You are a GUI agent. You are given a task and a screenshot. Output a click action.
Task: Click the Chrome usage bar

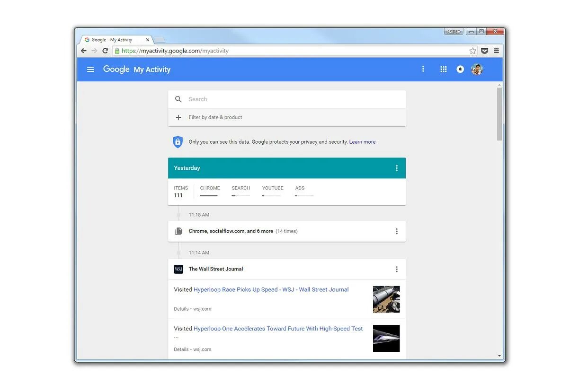coord(209,195)
